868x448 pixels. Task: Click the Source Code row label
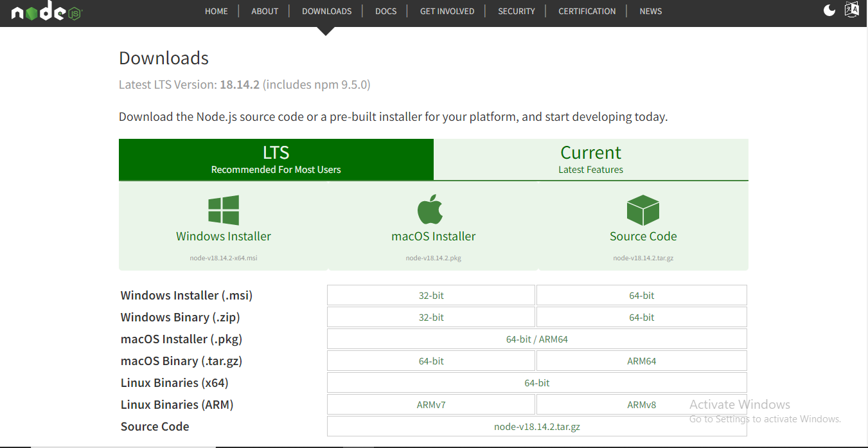click(155, 427)
